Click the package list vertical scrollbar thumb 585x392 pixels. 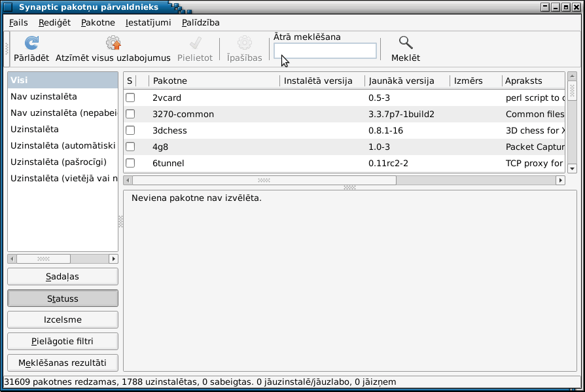(x=572, y=90)
